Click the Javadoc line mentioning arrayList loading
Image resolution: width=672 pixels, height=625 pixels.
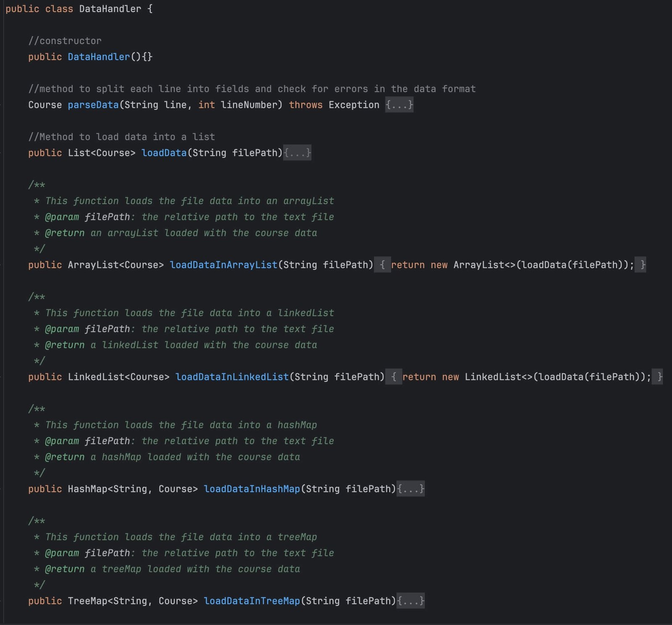tap(184, 201)
